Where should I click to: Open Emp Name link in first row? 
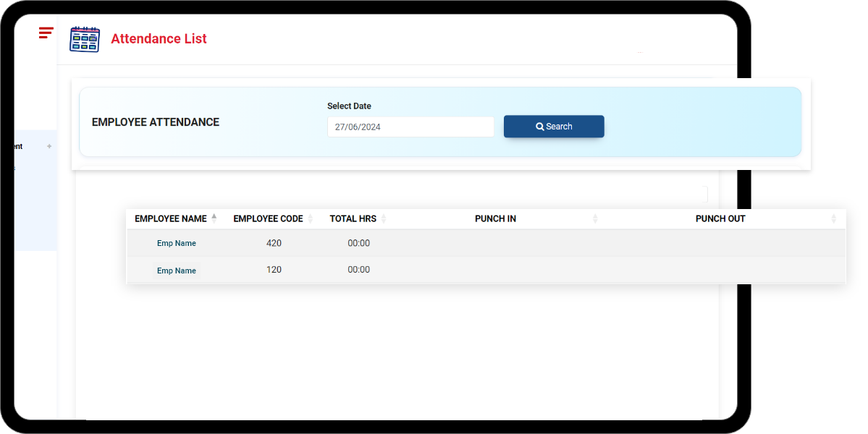tap(177, 244)
